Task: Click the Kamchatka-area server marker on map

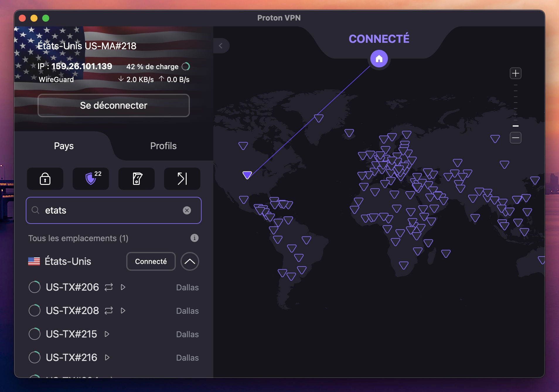Action: point(495,139)
